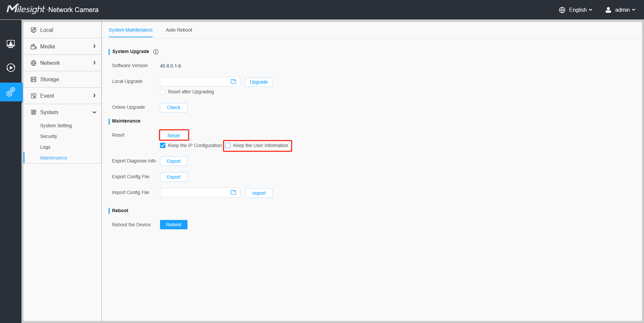Check Keep the User Information
This screenshot has width=644, height=323.
coord(228,145)
